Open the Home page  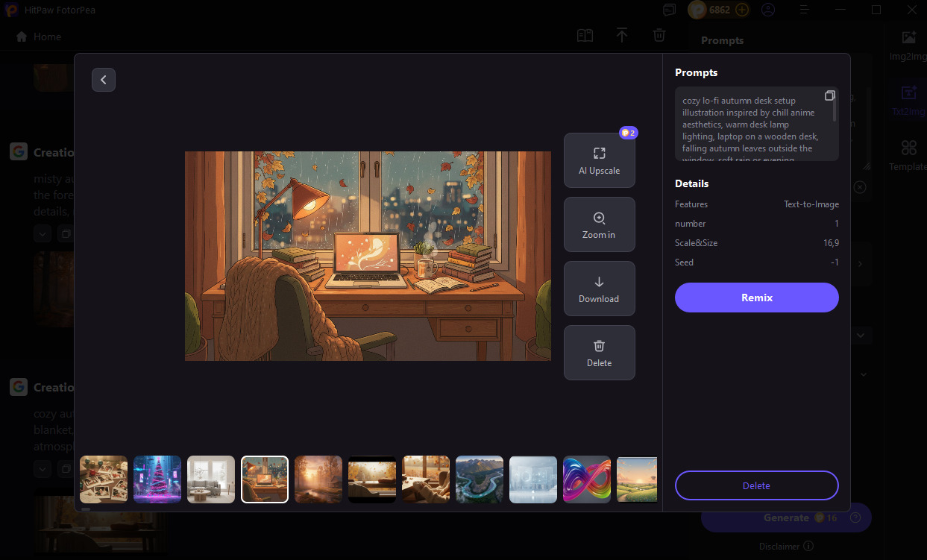coord(39,37)
